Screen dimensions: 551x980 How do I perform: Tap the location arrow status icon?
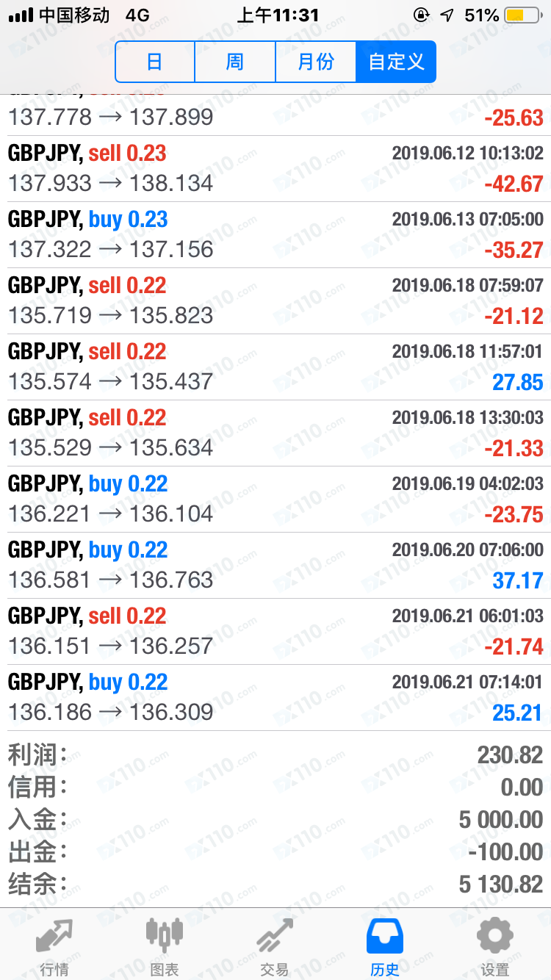coord(447,15)
